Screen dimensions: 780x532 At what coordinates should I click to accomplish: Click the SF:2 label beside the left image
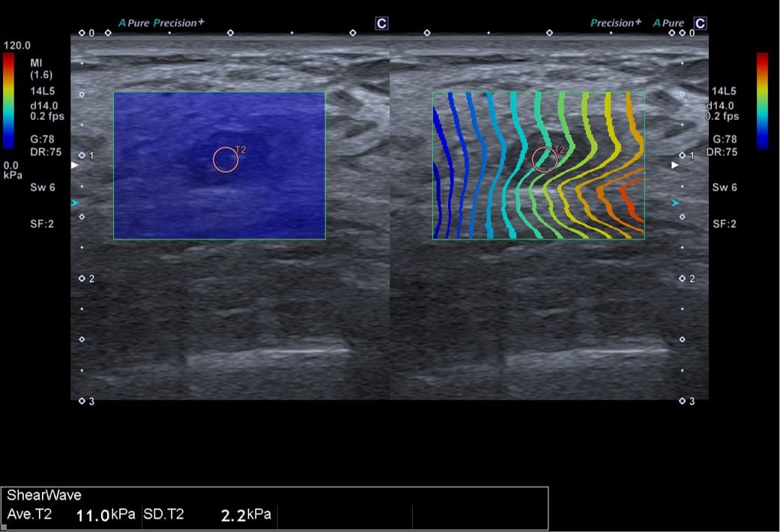pyautogui.click(x=42, y=224)
